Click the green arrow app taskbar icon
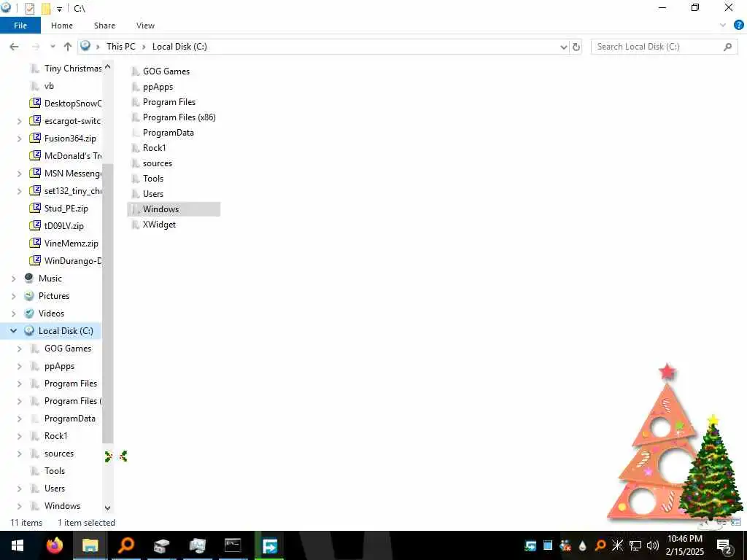 (269, 545)
